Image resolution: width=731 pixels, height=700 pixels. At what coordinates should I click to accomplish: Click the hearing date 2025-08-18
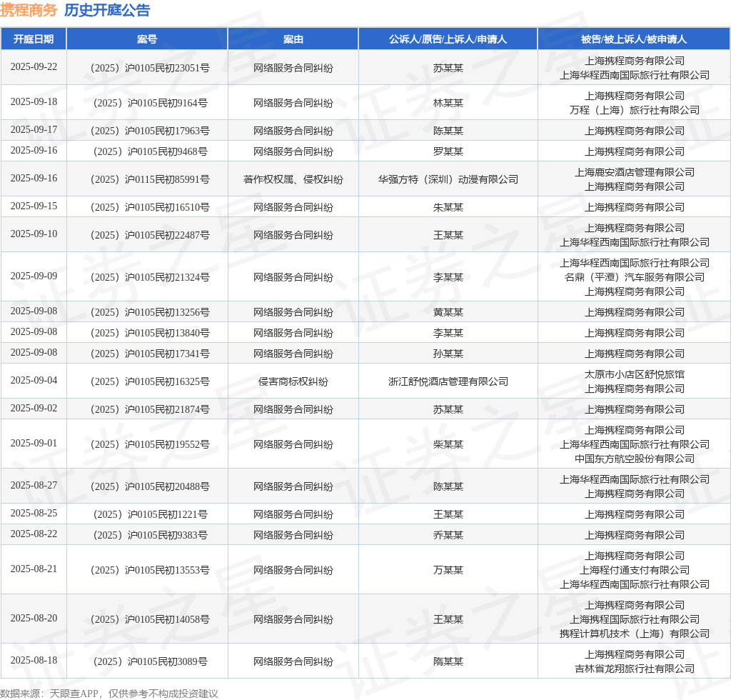coord(34,660)
